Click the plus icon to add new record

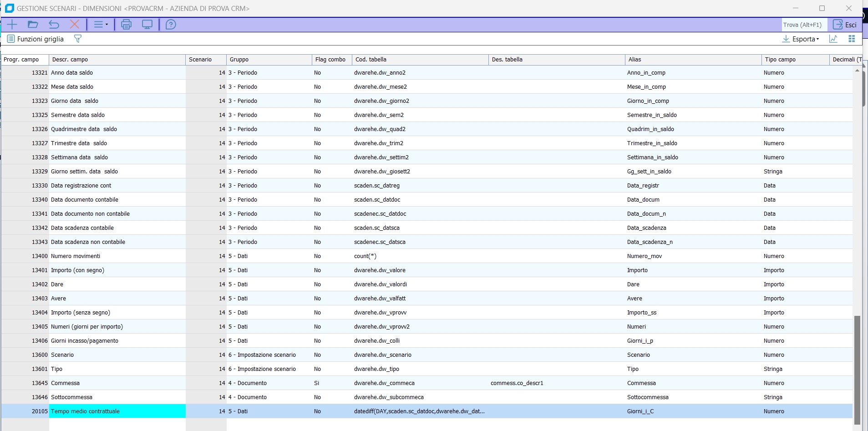tap(12, 25)
